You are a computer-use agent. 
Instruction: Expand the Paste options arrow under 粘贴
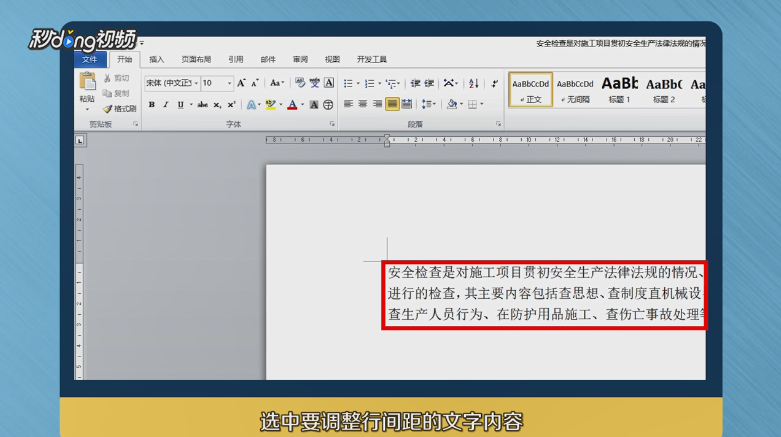coord(87,109)
